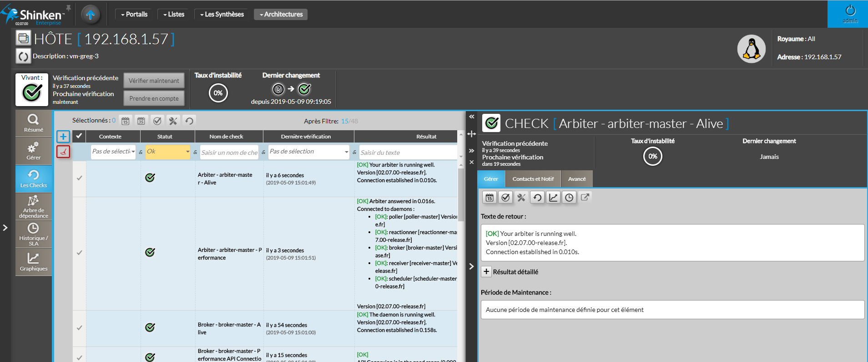The image size is (868, 362).
Task: Open the Graphiques sidebar view
Action: [33, 262]
